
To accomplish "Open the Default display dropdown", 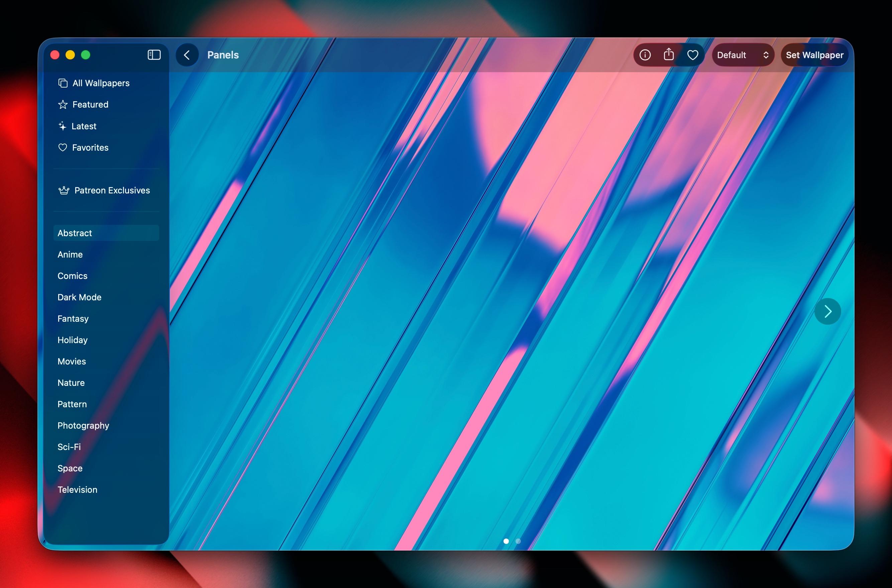I will 743,55.
